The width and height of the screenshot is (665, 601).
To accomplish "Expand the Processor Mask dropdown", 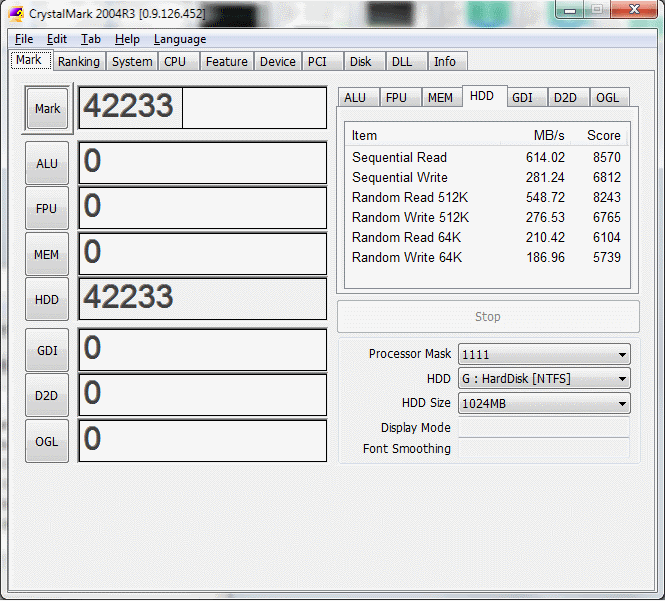I will point(544,354).
